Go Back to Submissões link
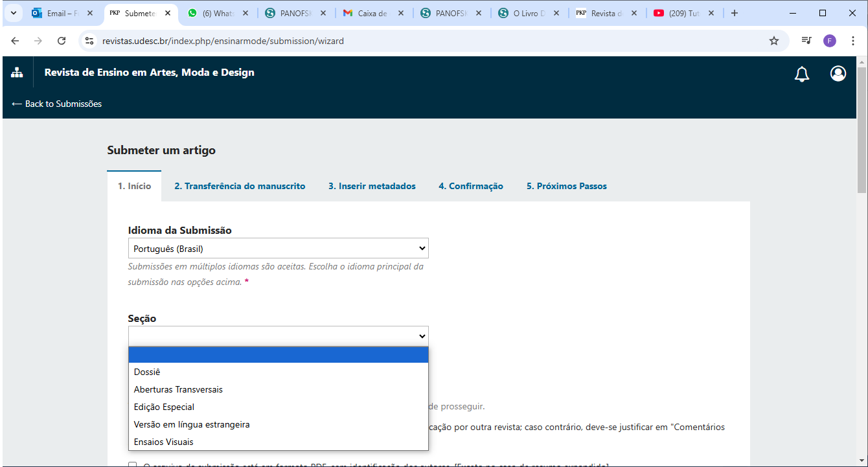This screenshot has height=467, width=868. [x=57, y=104]
